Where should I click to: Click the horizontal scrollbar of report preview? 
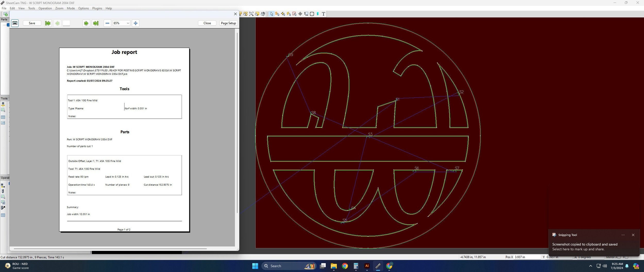pos(110,249)
